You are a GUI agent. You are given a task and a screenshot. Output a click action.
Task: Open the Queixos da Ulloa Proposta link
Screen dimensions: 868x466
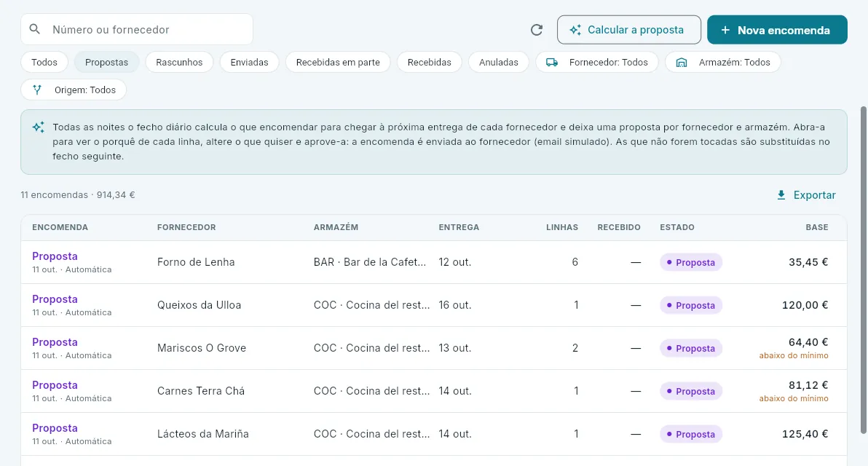[55, 299]
